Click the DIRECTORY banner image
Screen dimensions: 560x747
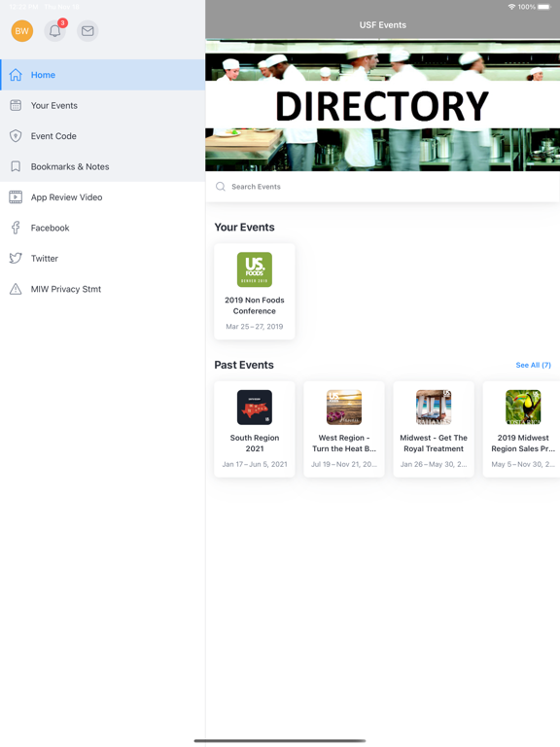[x=383, y=105]
